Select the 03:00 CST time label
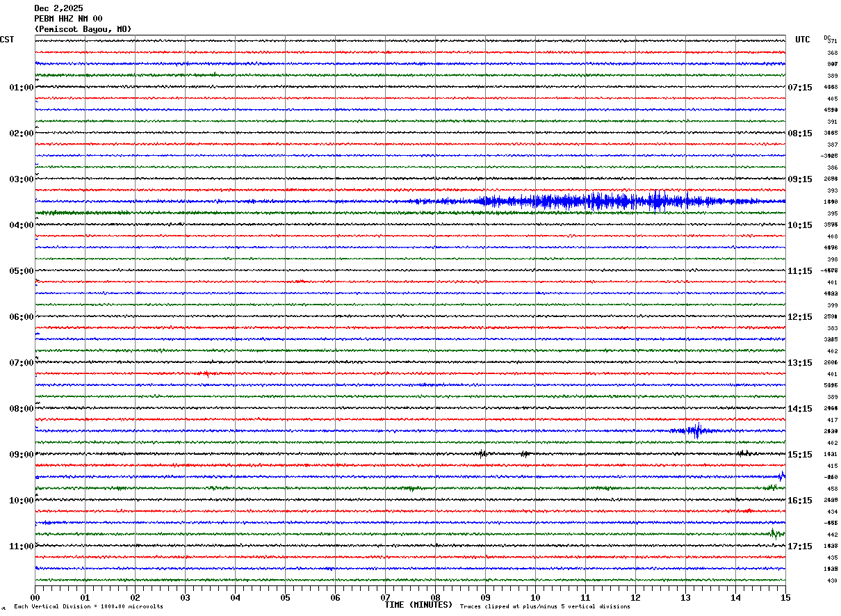 (x=21, y=179)
